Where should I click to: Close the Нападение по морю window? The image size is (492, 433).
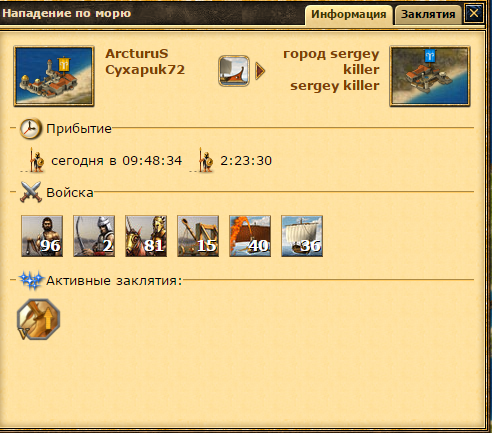474,14
